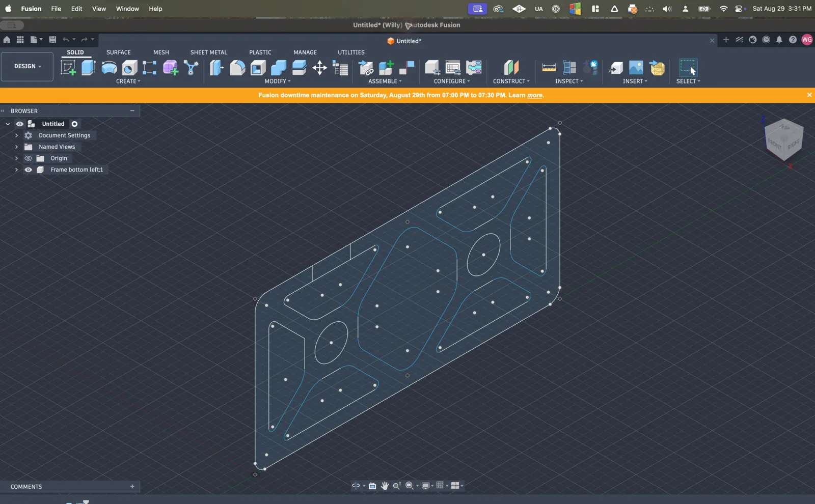815x504 pixels.
Task: Select the Rectangular Pattern tool
Action: 149,67
